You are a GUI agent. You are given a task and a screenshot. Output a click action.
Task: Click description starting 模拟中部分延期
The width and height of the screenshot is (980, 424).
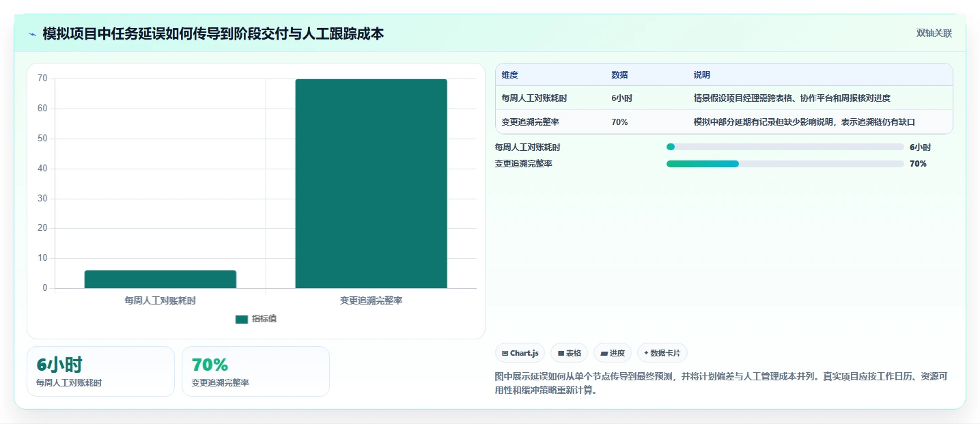pos(804,122)
